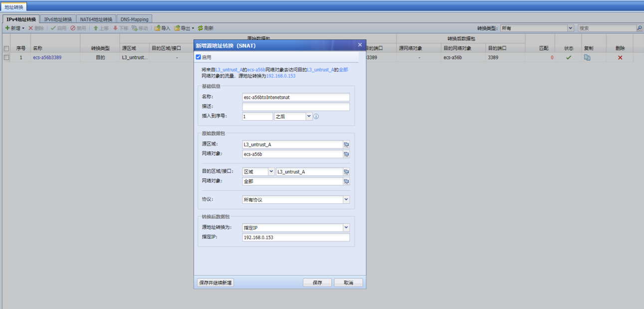Image resolution: width=644 pixels, height=309 pixels.
Task: Toggle the select-all header checkbox
Action: pos(6,48)
